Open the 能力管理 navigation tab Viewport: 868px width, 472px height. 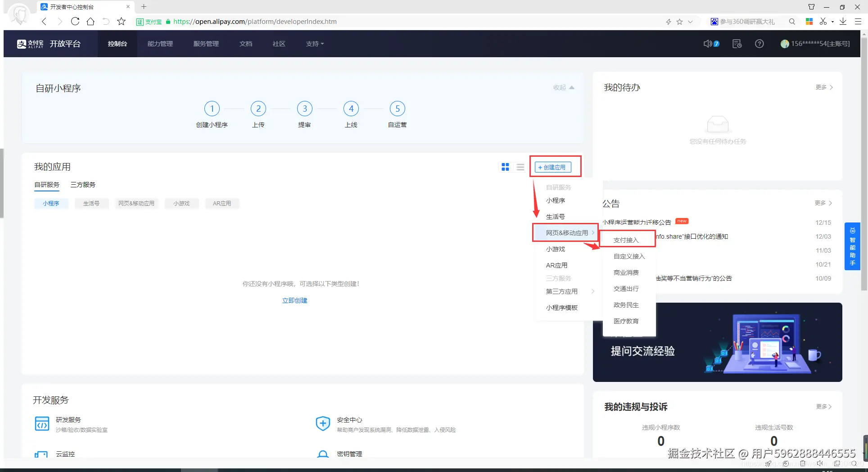160,44
